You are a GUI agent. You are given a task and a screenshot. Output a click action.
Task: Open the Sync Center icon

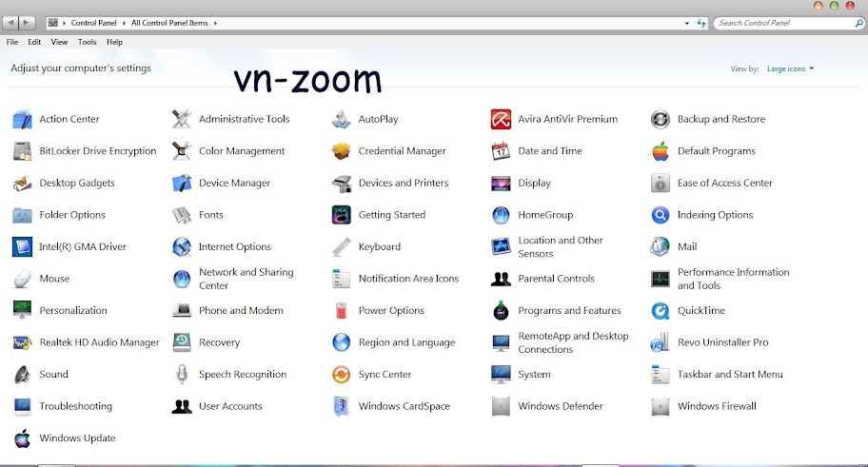coord(341,375)
